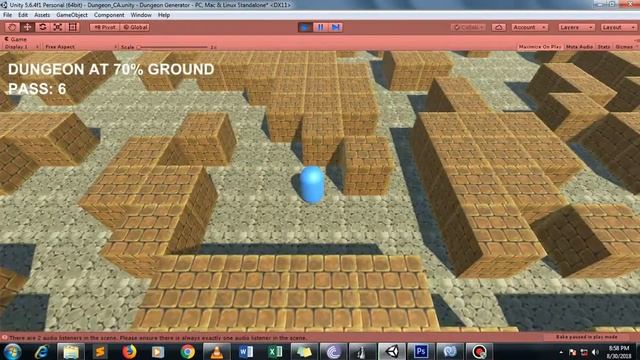Switch to Microsoft Word in taskbar
The height and width of the screenshot is (360, 640).
(x=246, y=351)
